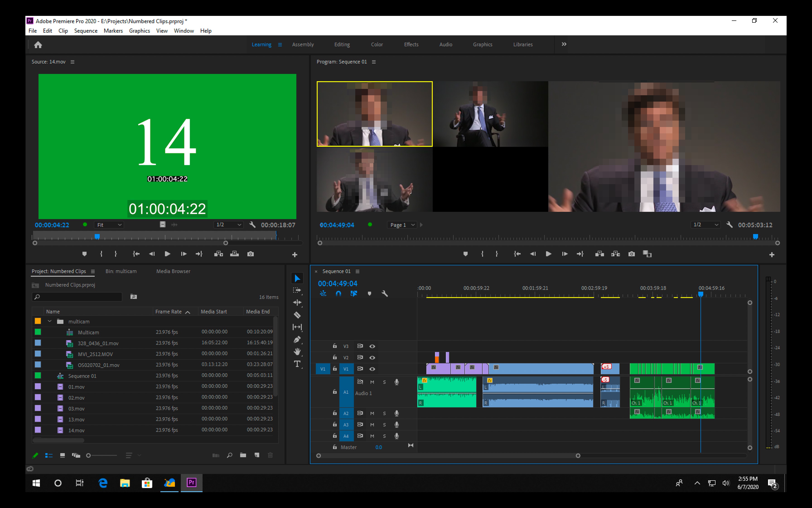The width and height of the screenshot is (812, 508).
Task: Open Source monitor 1/2 resolution dropdown
Action: click(x=229, y=225)
